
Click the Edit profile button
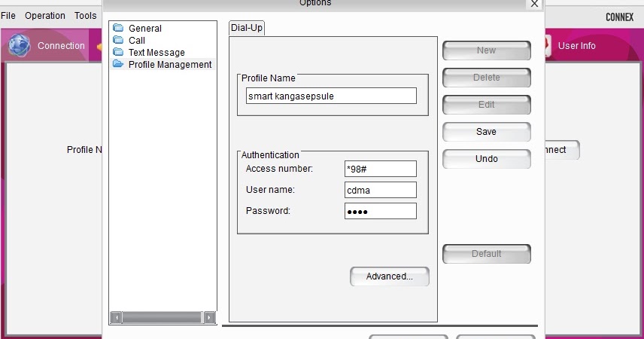click(486, 105)
